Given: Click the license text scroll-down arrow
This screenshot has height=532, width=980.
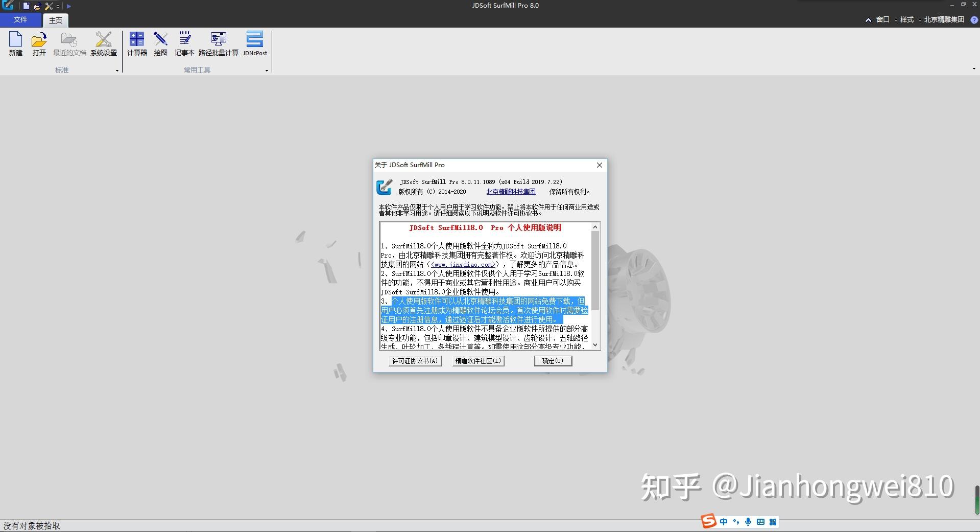Looking at the screenshot, I should click(x=595, y=345).
